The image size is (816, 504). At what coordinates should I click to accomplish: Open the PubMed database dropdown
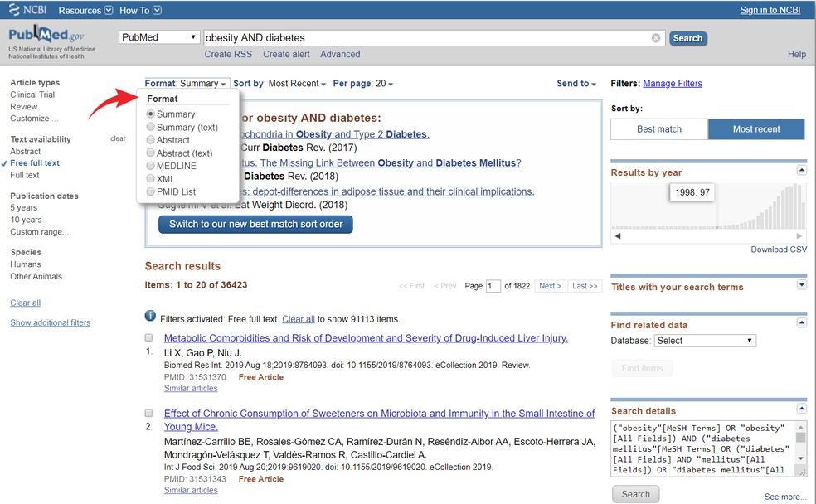(x=158, y=36)
